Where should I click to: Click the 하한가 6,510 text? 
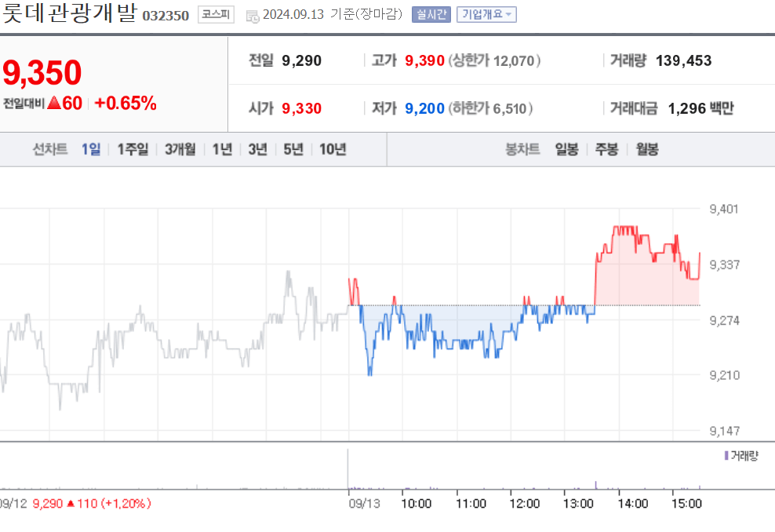pyautogui.click(x=491, y=108)
